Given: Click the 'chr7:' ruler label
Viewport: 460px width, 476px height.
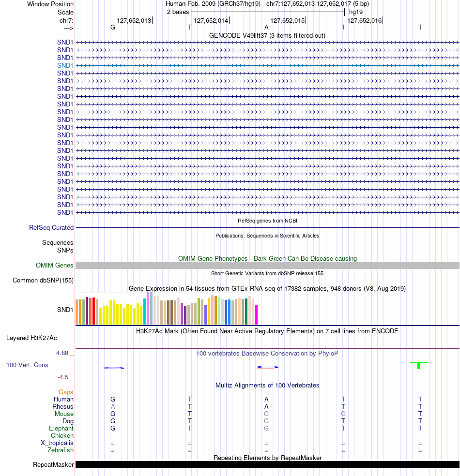Looking at the screenshot, I should (66, 20).
